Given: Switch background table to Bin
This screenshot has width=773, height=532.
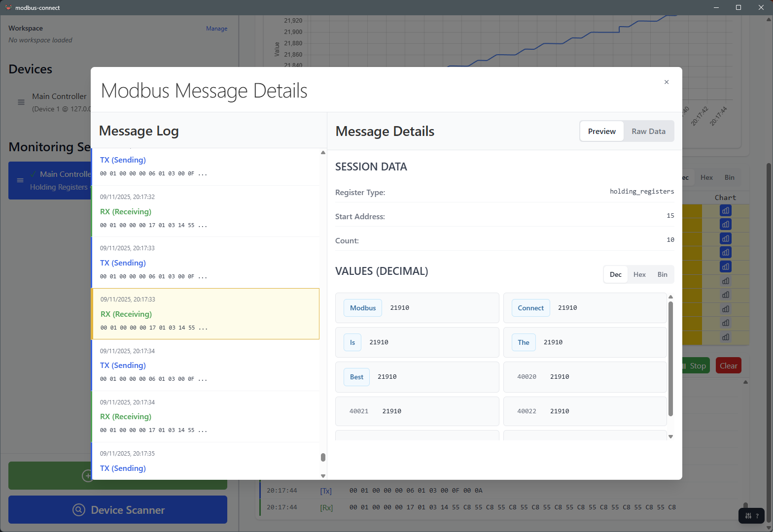Looking at the screenshot, I should point(729,177).
